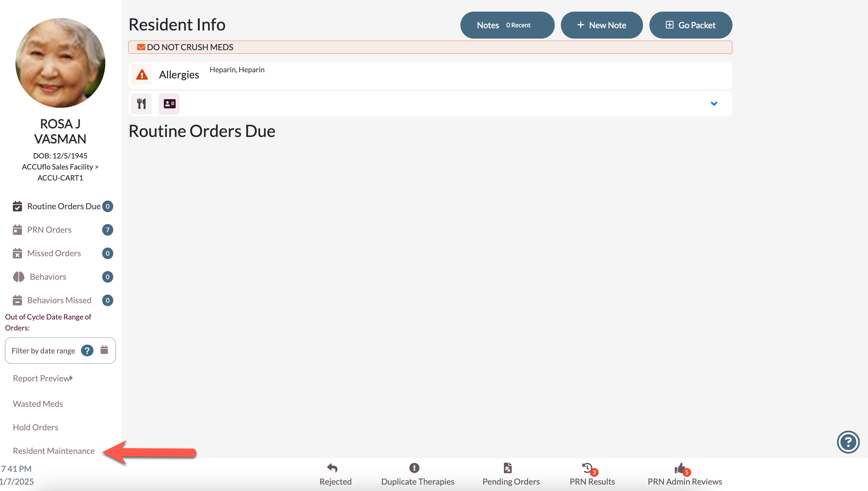Open Behaviors section in the sidebar

click(x=48, y=277)
